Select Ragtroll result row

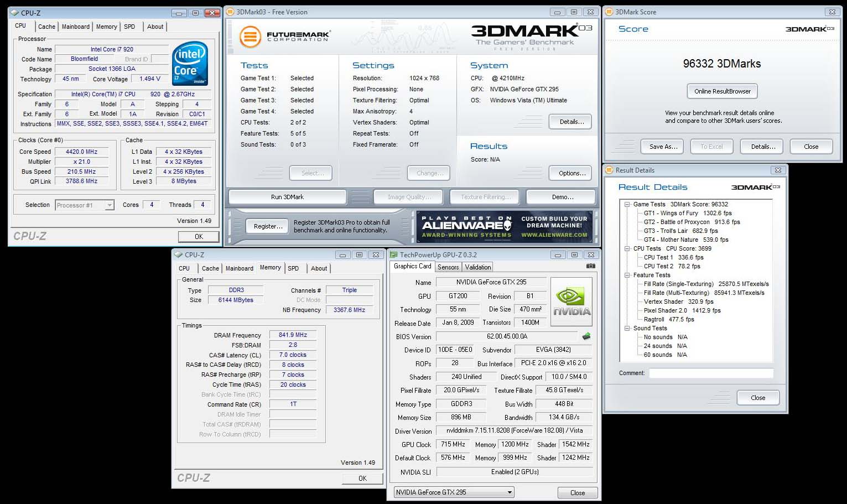(x=668, y=319)
